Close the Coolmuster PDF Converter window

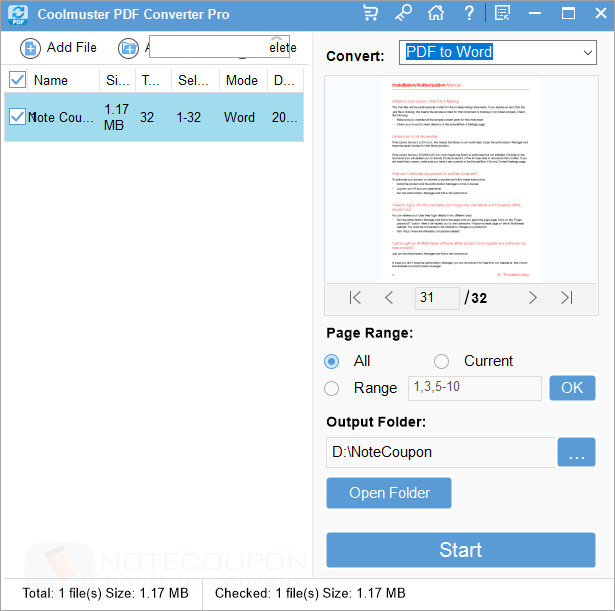[601, 13]
